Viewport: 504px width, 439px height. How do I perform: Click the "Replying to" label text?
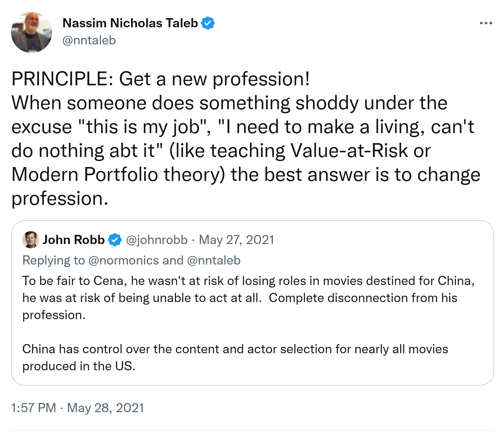[54, 260]
